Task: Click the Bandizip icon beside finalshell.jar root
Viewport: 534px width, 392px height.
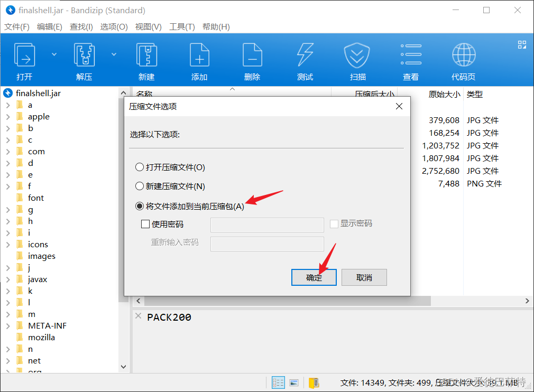Action: [x=8, y=93]
